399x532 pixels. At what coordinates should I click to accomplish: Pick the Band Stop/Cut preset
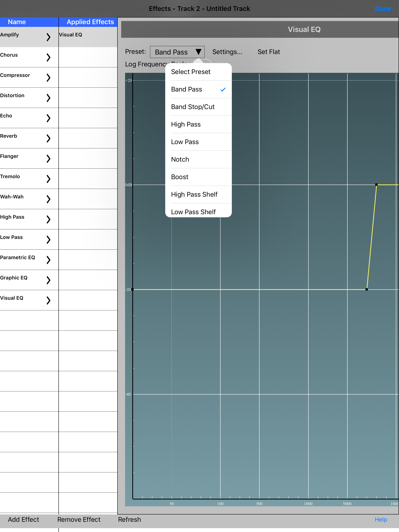coord(193,107)
